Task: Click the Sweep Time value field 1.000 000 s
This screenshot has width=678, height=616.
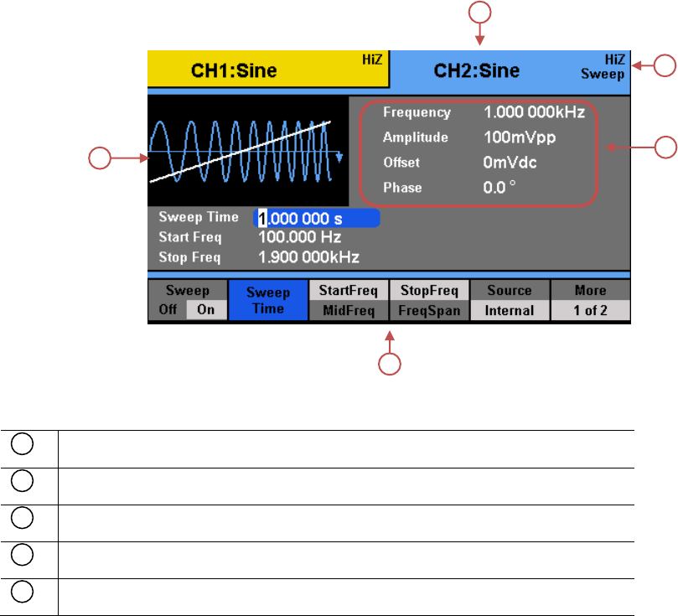Action: (x=317, y=218)
